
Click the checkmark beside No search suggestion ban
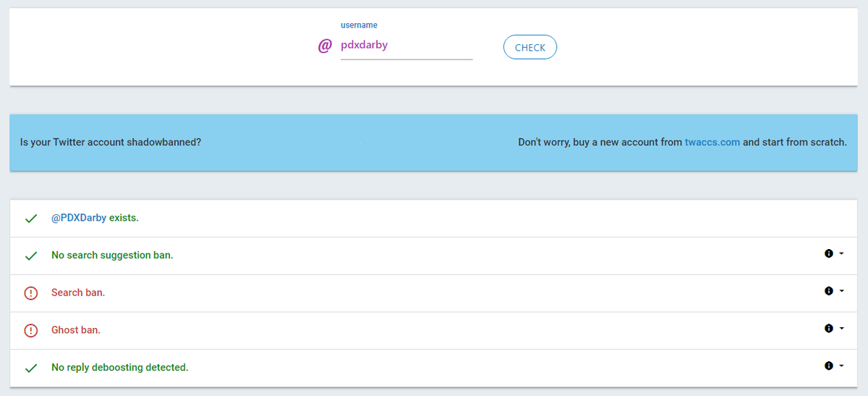tap(31, 256)
